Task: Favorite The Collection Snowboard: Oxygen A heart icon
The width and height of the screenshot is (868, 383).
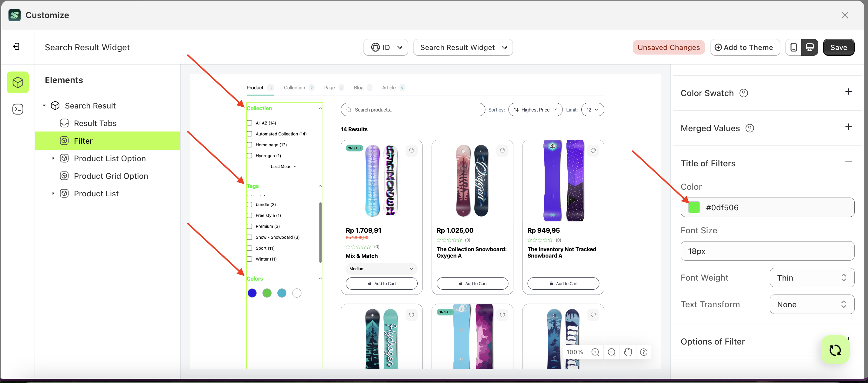Action: coord(502,151)
